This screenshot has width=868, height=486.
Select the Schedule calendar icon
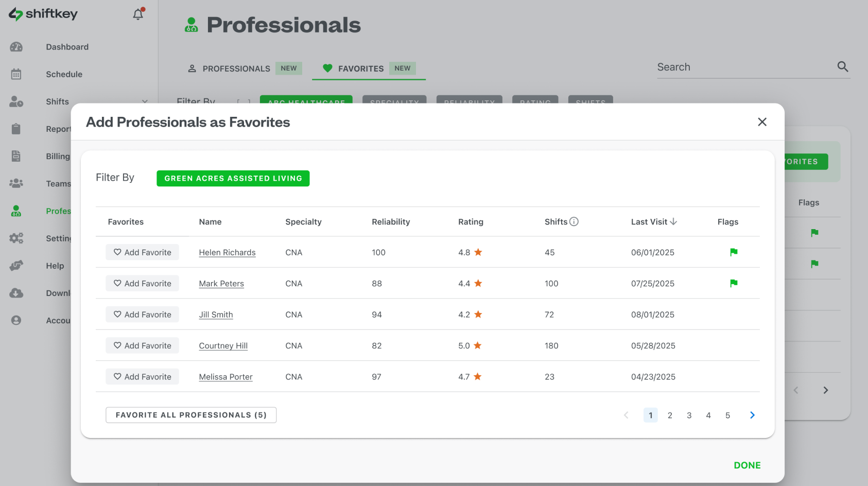point(16,74)
